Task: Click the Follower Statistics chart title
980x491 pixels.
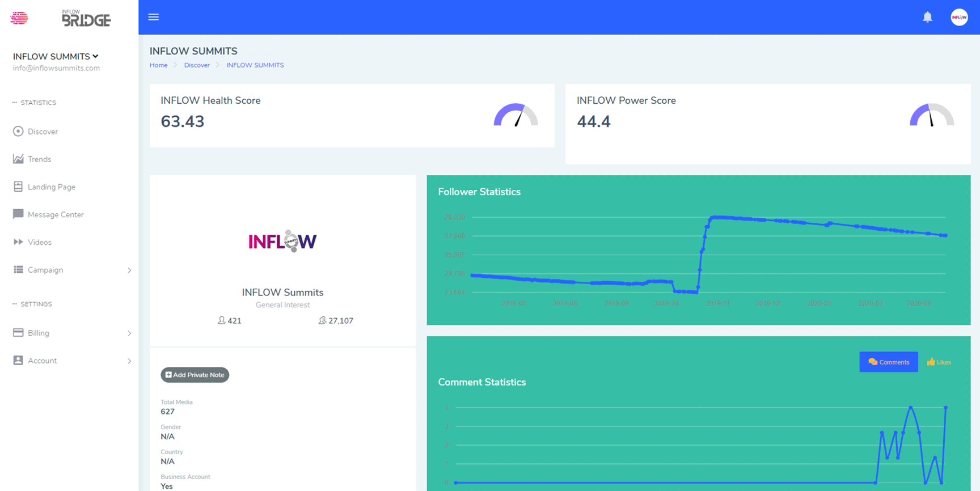Action: coord(479,192)
